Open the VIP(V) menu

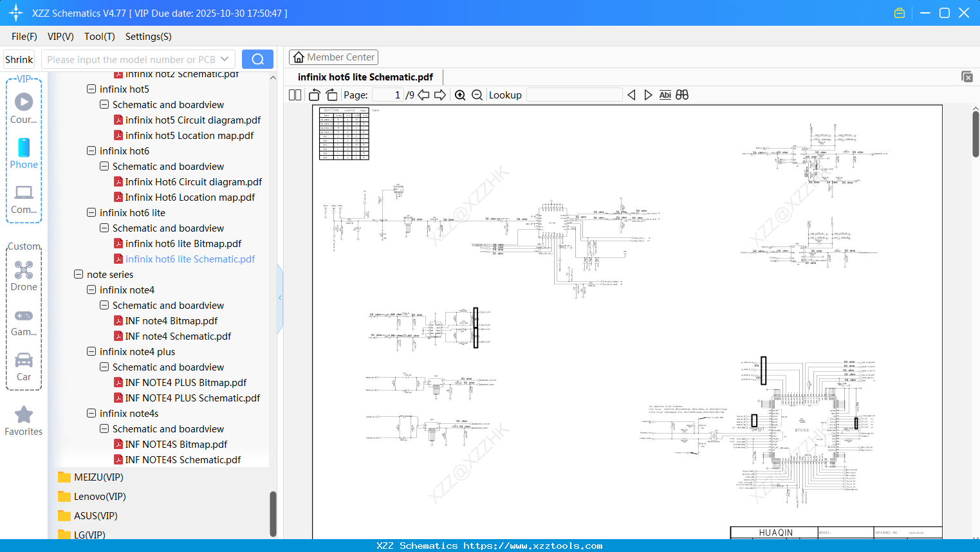click(x=60, y=37)
